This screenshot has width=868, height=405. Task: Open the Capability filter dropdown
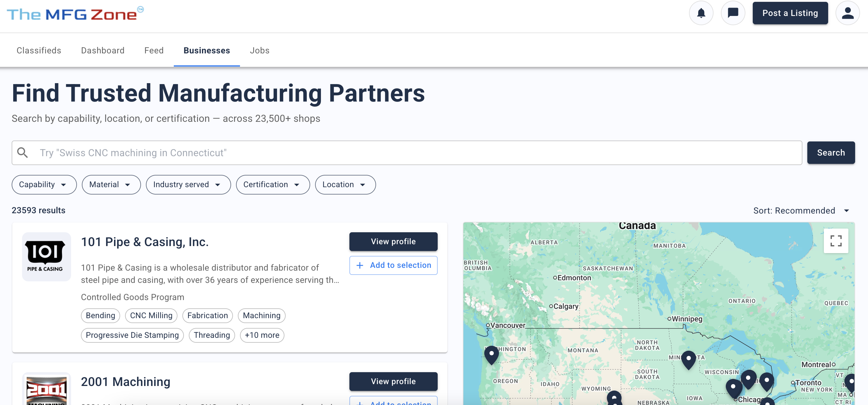(44, 184)
